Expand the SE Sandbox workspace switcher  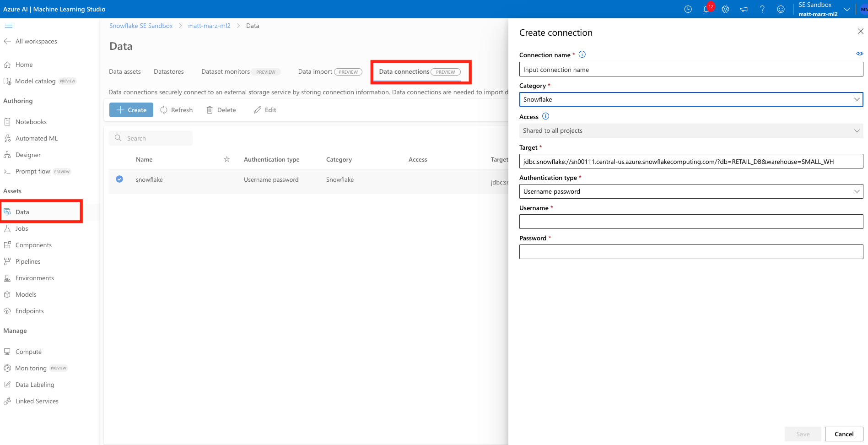click(x=846, y=9)
